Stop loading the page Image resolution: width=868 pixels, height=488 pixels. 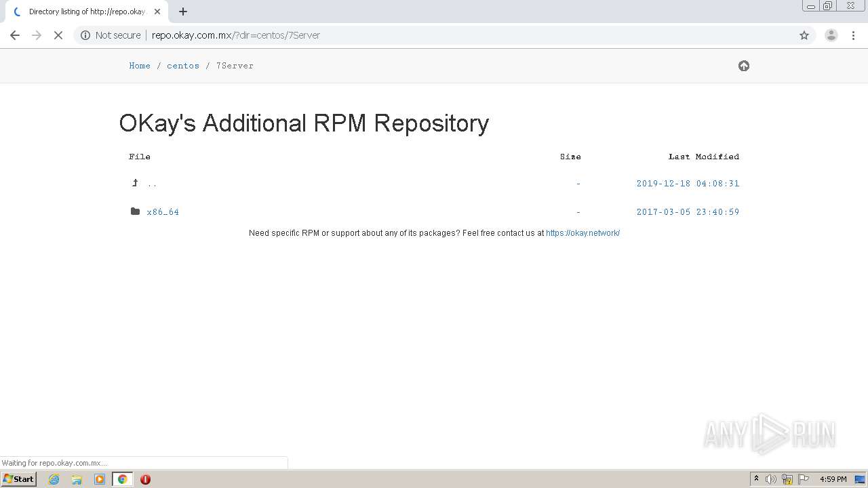point(58,35)
